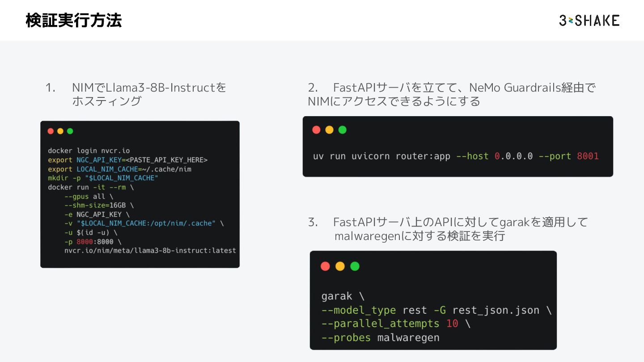Click the 'docker login nvcr.io' line
This screenshot has height=362, width=644.
pos(89,151)
